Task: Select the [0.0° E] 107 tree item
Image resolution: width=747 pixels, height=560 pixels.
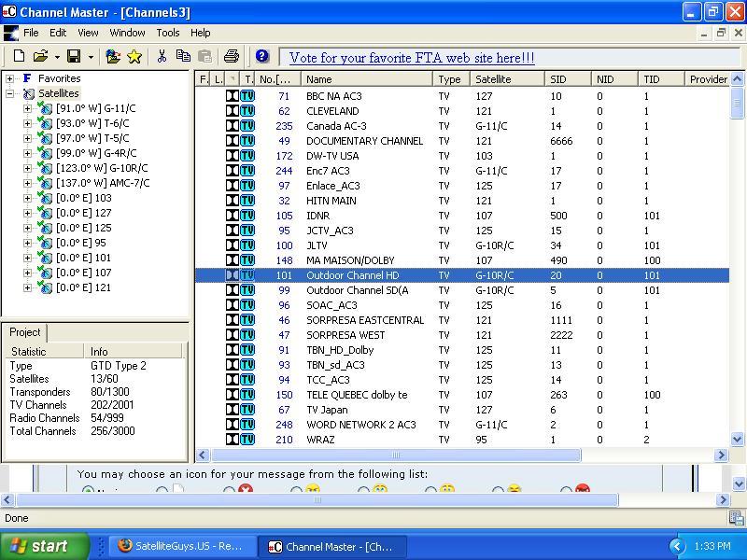Action: tap(84, 273)
